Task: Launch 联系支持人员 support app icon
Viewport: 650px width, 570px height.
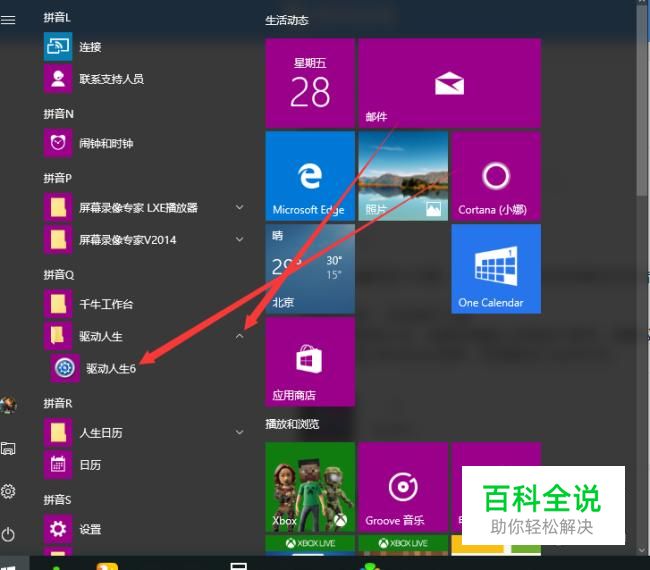Action: [58, 78]
